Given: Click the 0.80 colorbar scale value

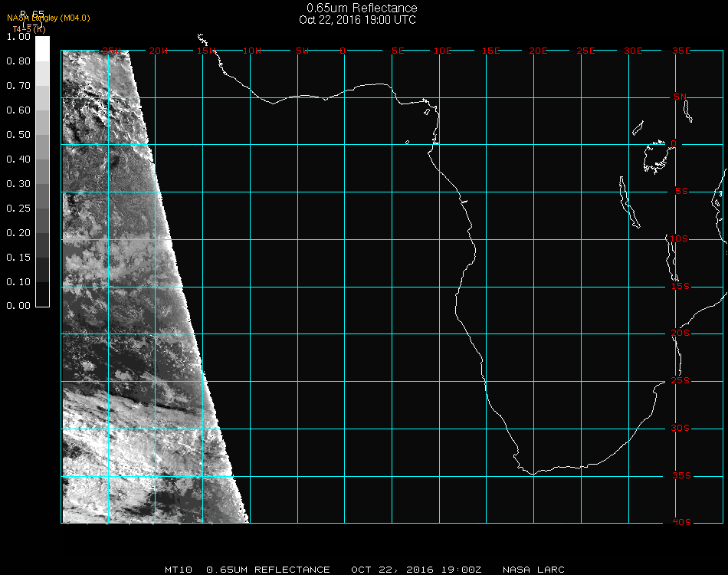Looking at the screenshot, I should tap(18, 61).
